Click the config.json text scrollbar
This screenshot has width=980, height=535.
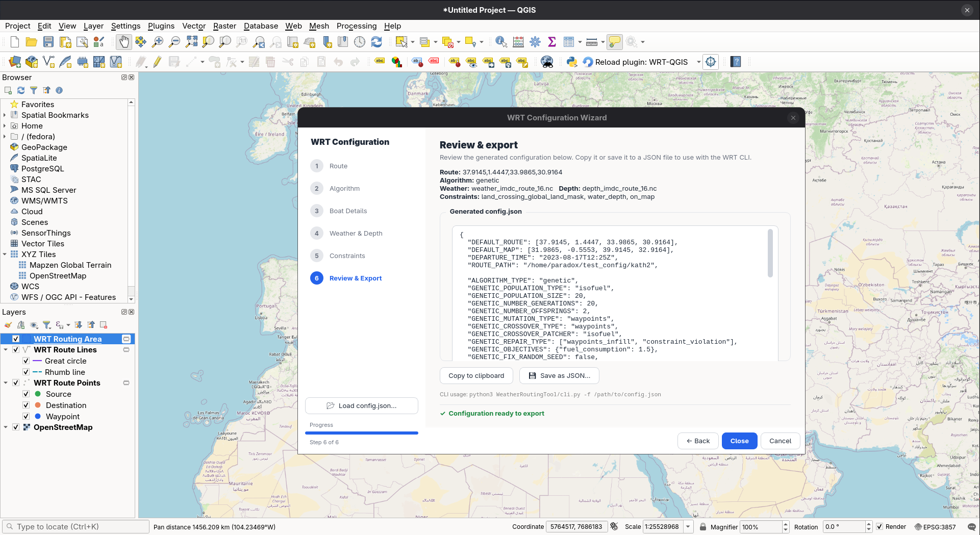click(x=770, y=253)
